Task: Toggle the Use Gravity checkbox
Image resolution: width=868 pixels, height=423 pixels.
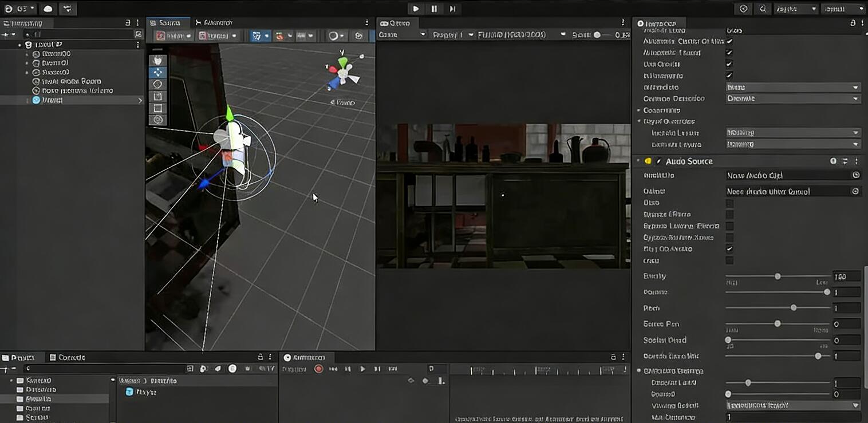Action: pyautogui.click(x=729, y=64)
